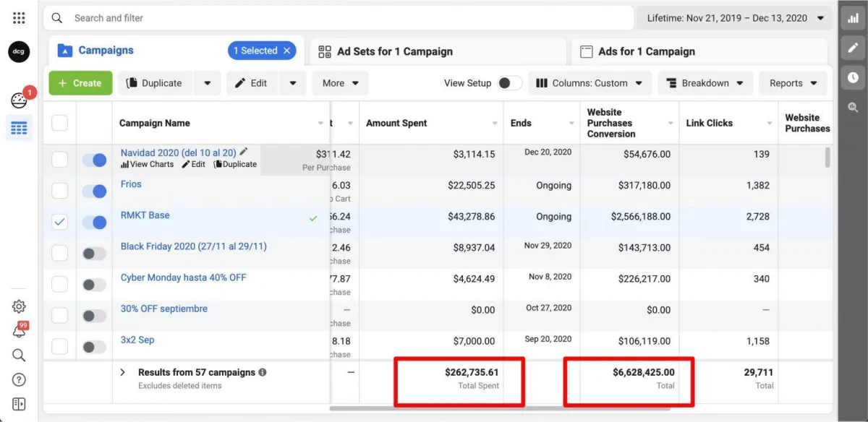Image resolution: width=868 pixels, height=422 pixels.
Task: Click the account overview gauge icon
Action: tap(19, 100)
